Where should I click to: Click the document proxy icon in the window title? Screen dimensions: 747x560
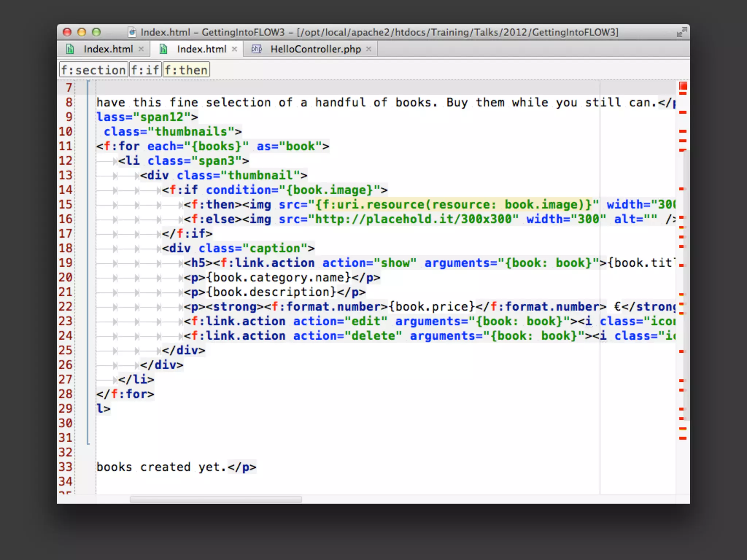coord(132,32)
